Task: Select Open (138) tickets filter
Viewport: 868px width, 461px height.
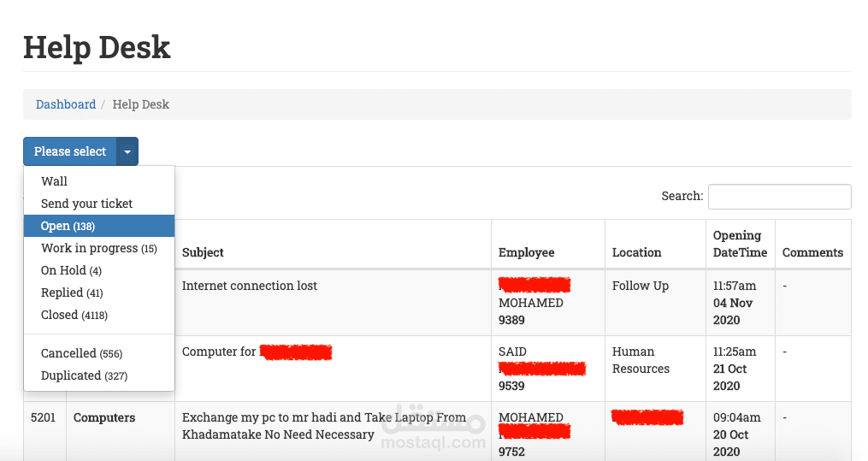Action: pyautogui.click(x=68, y=226)
